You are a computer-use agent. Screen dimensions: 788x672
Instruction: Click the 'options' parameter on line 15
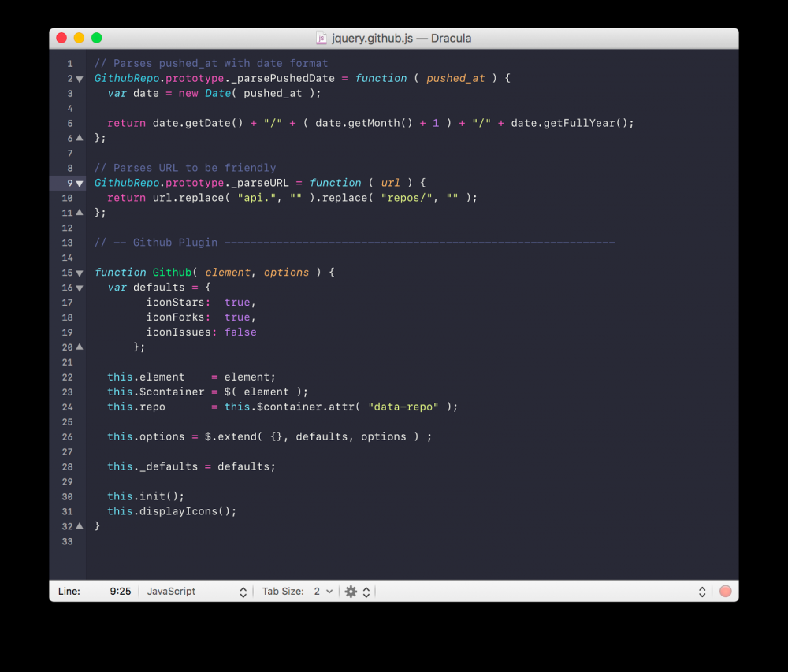[287, 273]
